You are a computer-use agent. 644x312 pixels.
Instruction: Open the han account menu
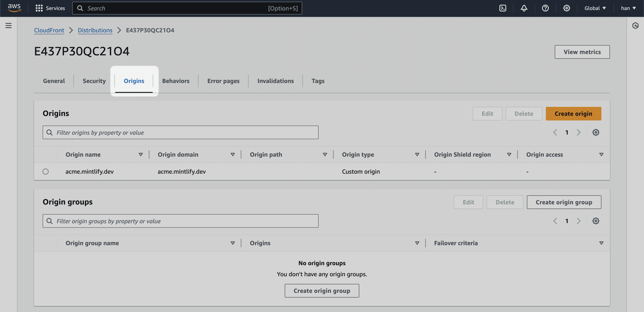[628, 8]
